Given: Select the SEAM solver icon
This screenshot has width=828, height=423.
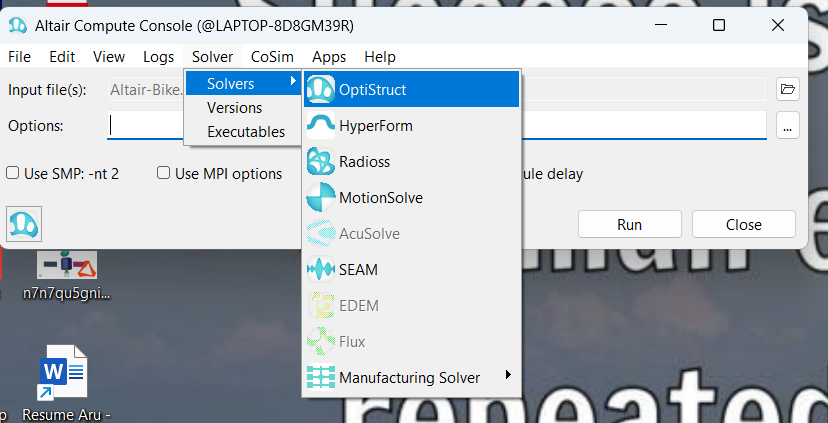Looking at the screenshot, I should (x=321, y=269).
